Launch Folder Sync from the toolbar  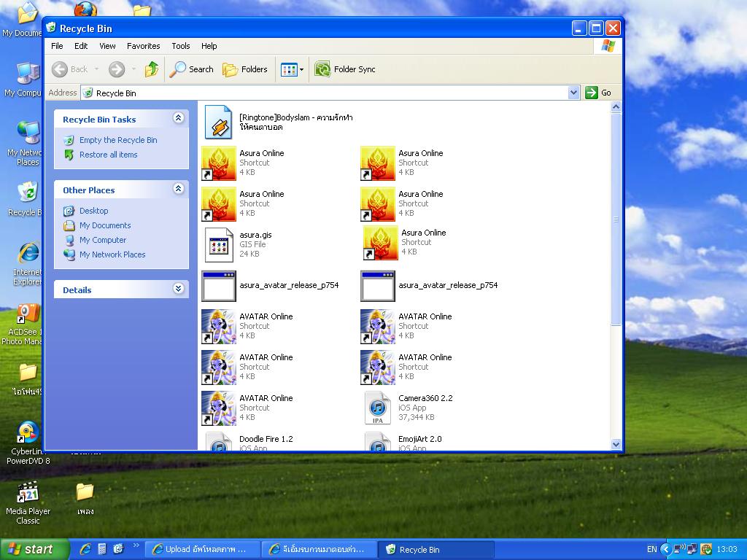tap(345, 69)
